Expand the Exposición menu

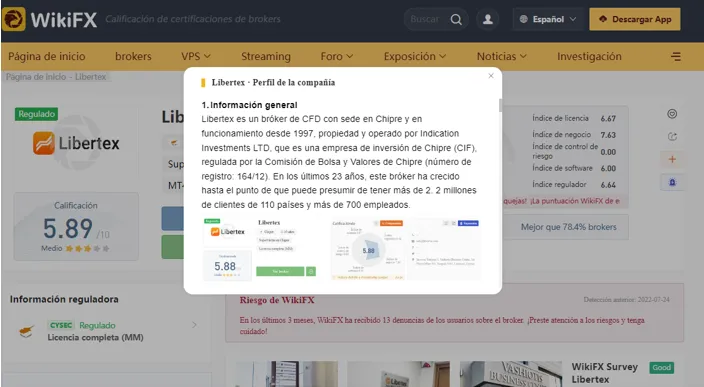tap(415, 57)
